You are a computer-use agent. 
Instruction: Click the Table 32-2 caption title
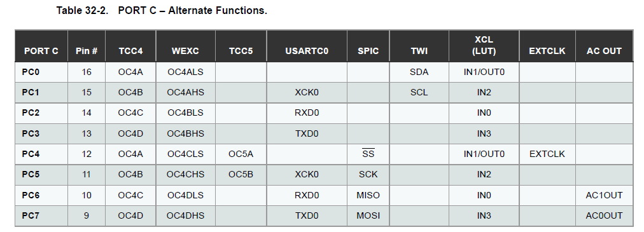tap(162, 11)
